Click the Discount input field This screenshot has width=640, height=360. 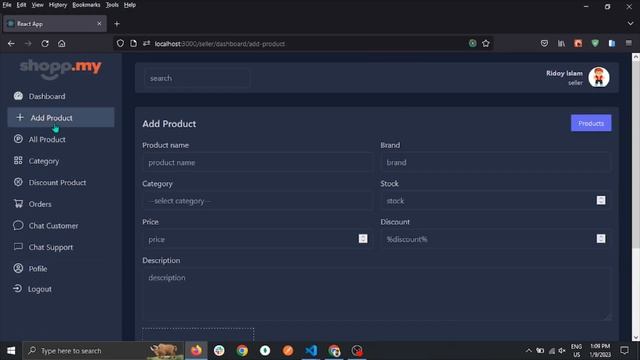(x=496, y=239)
